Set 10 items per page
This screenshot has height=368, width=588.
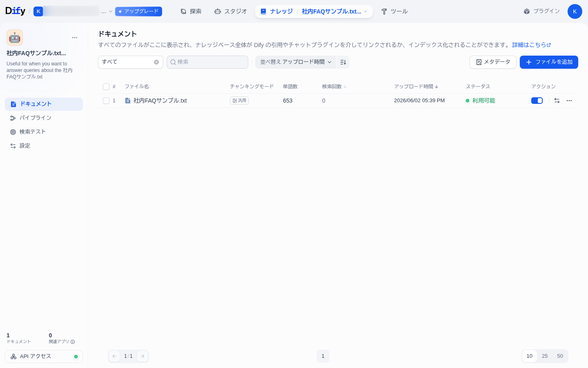tap(530, 356)
